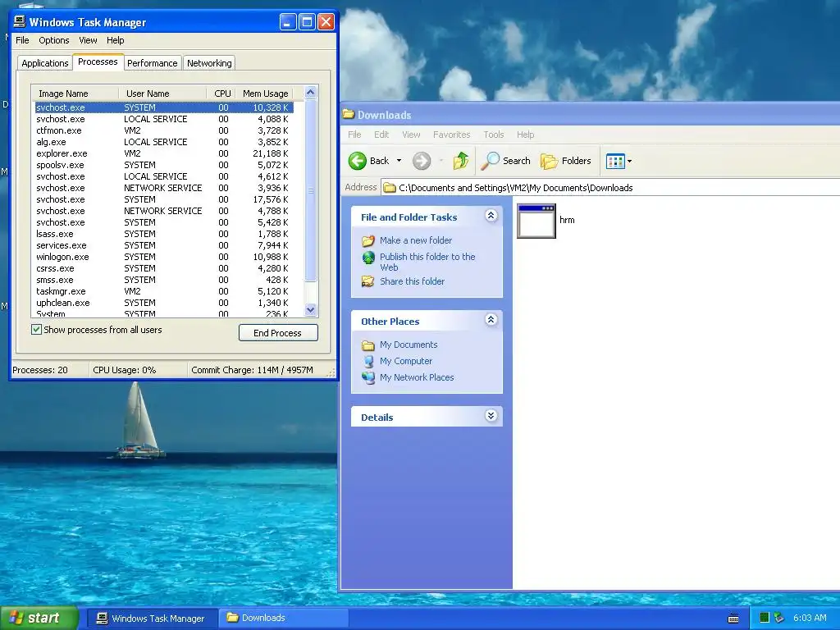Switch to Windows Task Manager taskbar button
The width and height of the screenshot is (840, 630).
pos(152,619)
